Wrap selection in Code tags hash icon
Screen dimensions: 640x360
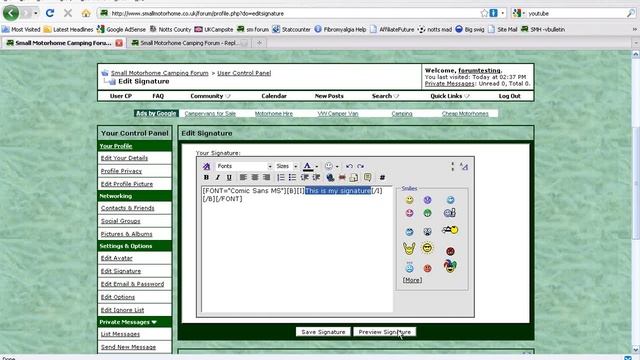[382, 177]
